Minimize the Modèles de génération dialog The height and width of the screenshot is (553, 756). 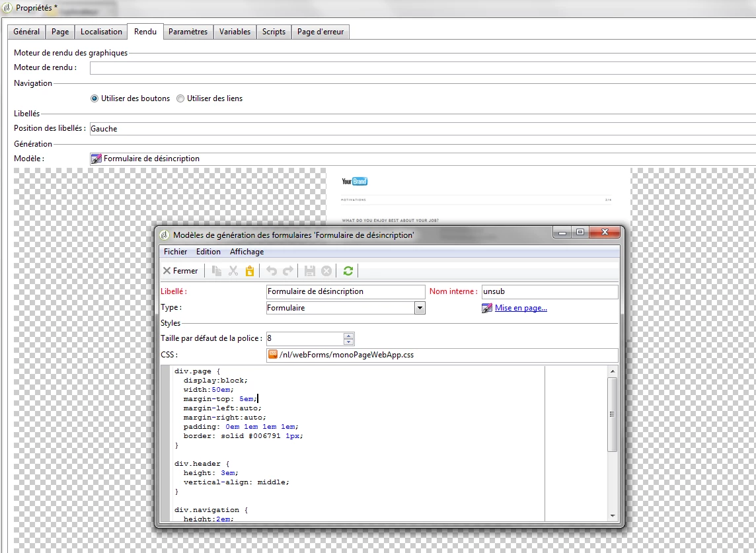tap(562, 233)
